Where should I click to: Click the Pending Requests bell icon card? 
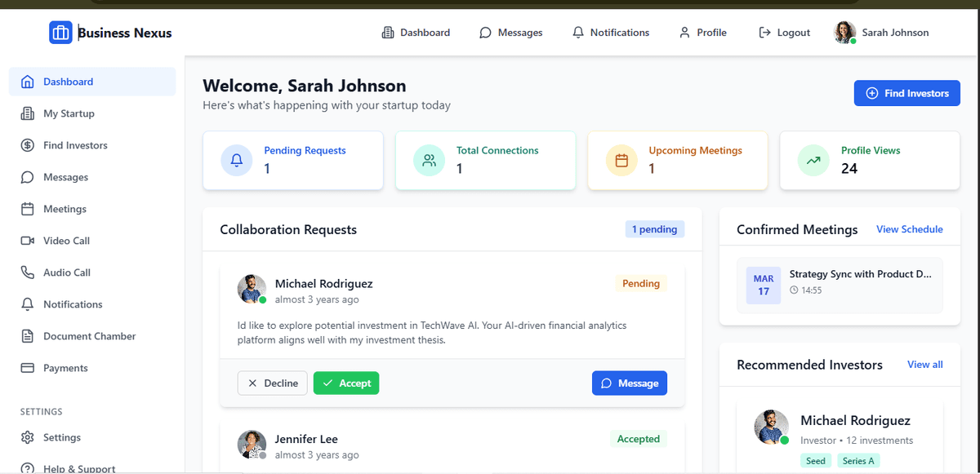(237, 161)
